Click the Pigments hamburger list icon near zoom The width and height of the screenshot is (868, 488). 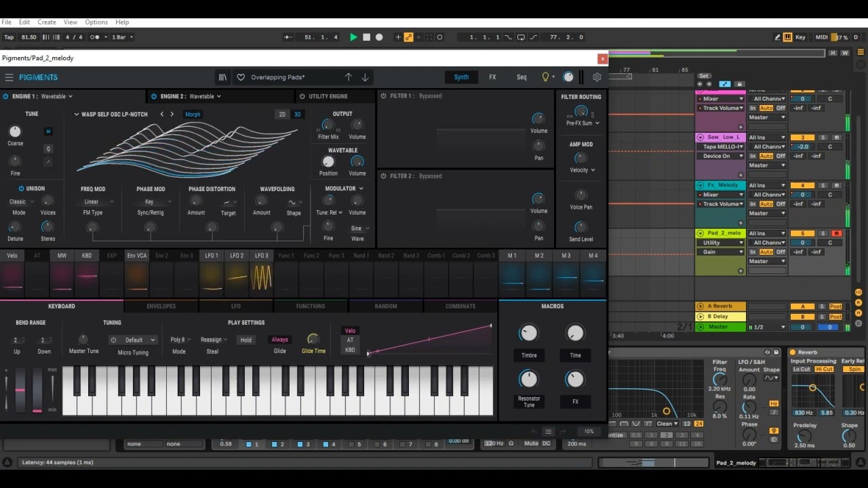click(549, 432)
